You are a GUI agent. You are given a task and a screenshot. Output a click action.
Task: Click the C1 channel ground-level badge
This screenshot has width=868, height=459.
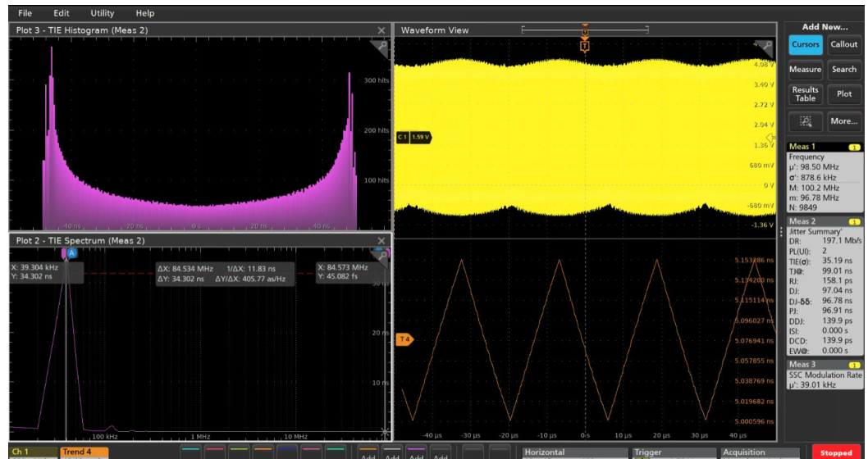tap(413, 137)
